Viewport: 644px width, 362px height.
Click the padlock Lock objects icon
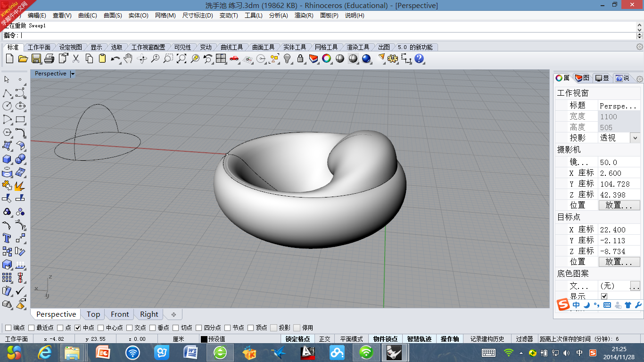300,58
